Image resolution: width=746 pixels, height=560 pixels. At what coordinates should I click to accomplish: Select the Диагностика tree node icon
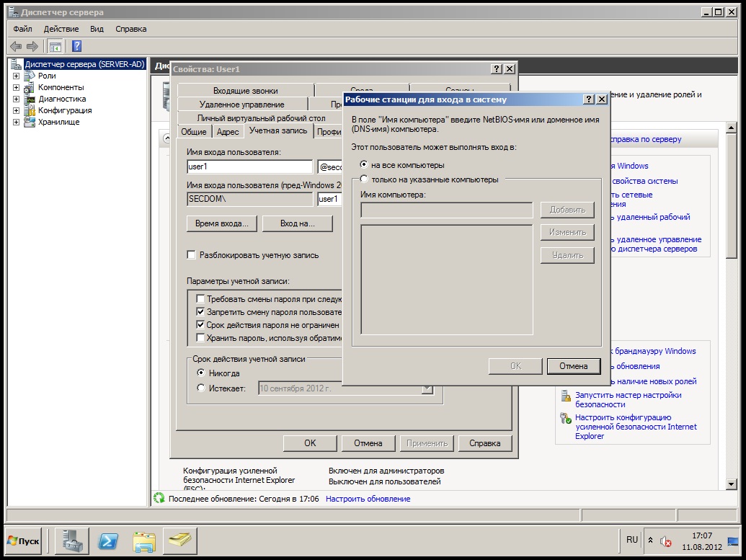tap(30, 99)
